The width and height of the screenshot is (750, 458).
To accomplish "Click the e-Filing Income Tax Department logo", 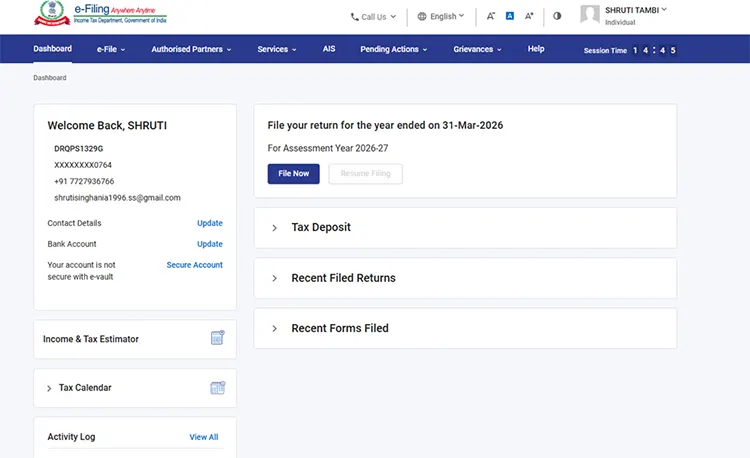I will 100,13.
